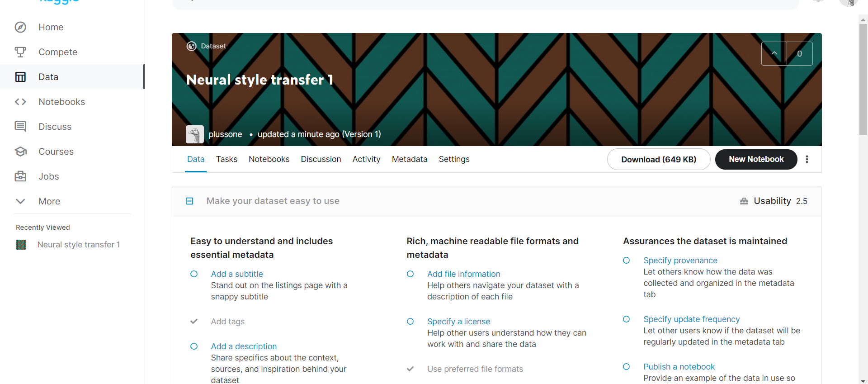
Task: Toggle the Add a subtitle circle
Action: (x=194, y=274)
